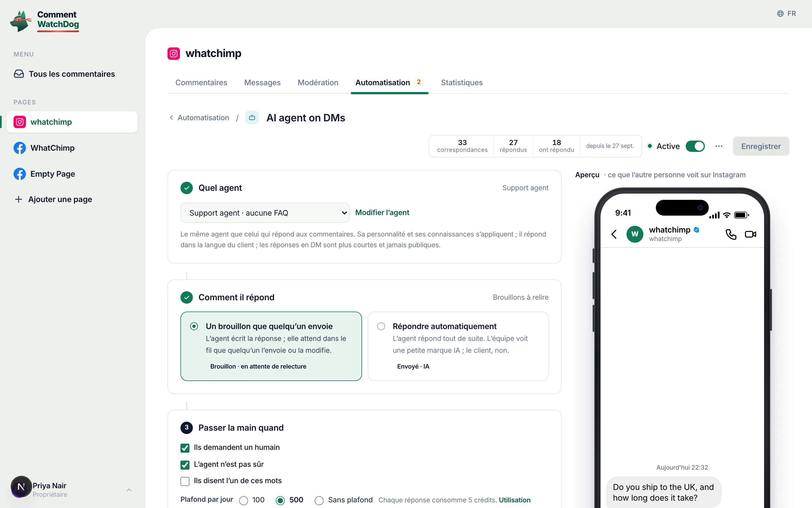The height and width of the screenshot is (508, 812).
Task: Go back via the Automatisation breadcrumb chevron
Action: click(x=171, y=118)
